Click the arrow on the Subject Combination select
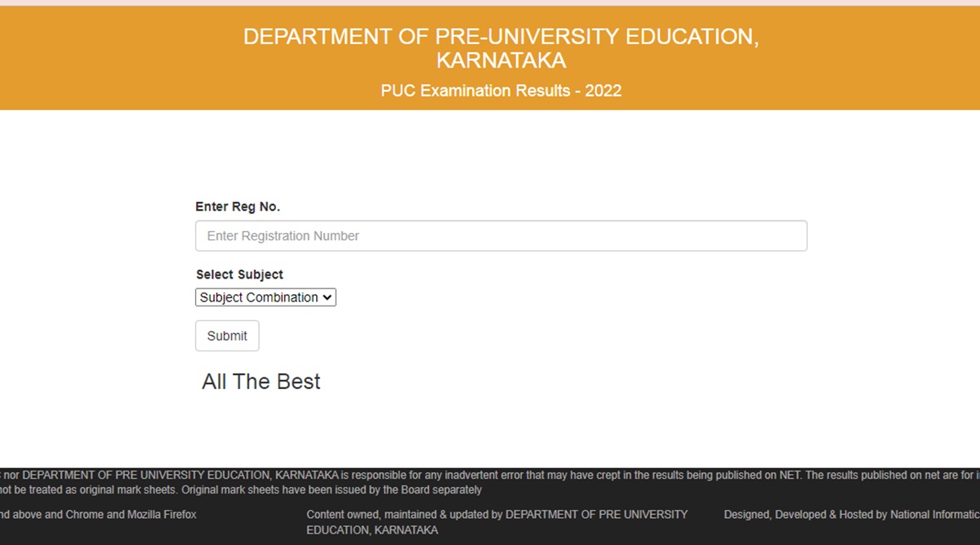 [327, 297]
